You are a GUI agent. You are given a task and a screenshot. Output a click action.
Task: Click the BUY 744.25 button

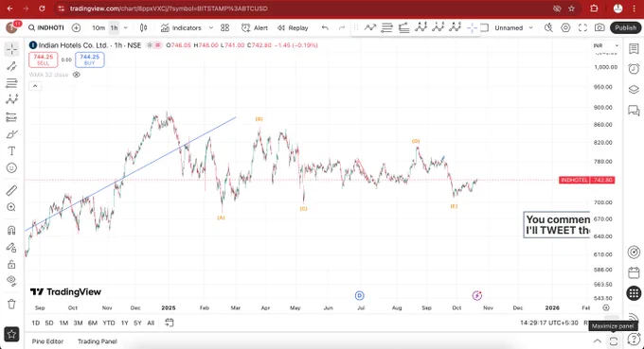pyautogui.click(x=90, y=60)
